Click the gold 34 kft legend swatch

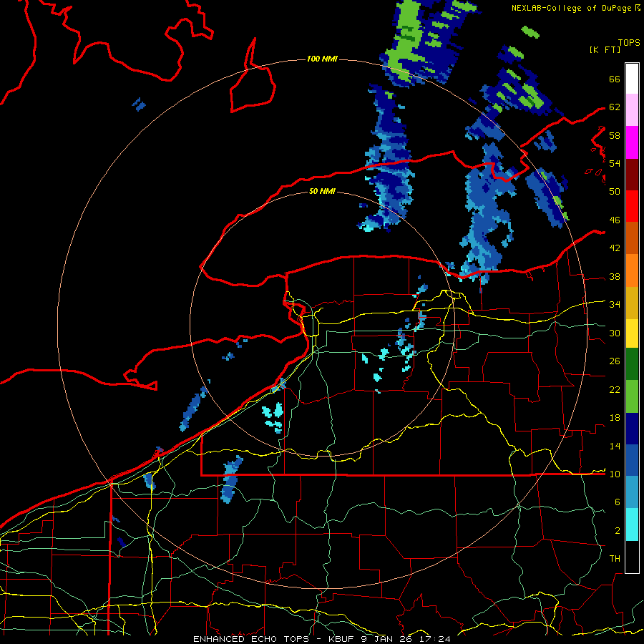632,303
